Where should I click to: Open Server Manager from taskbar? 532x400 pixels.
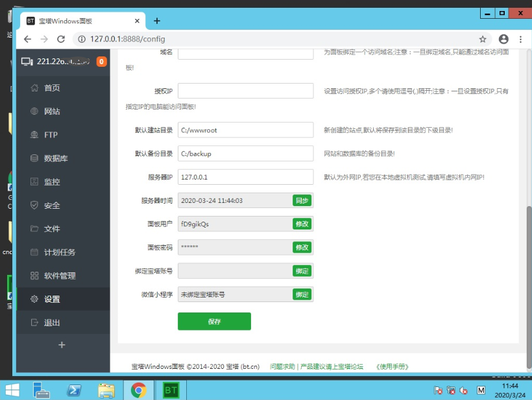tap(42, 390)
